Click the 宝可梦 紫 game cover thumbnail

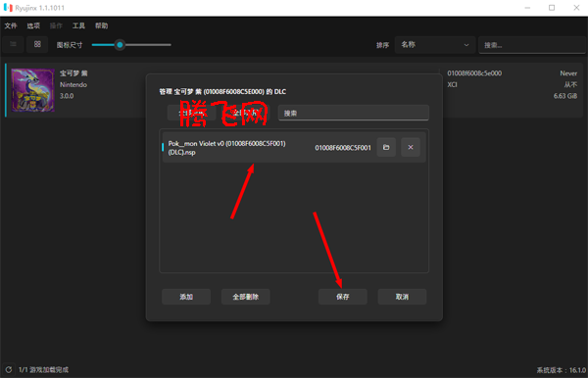click(x=33, y=90)
